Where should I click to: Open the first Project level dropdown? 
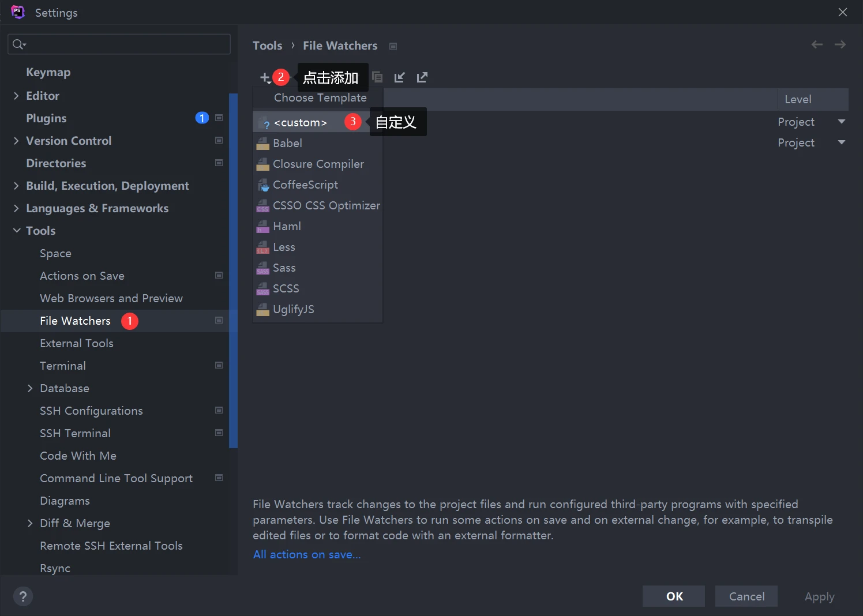coord(841,122)
